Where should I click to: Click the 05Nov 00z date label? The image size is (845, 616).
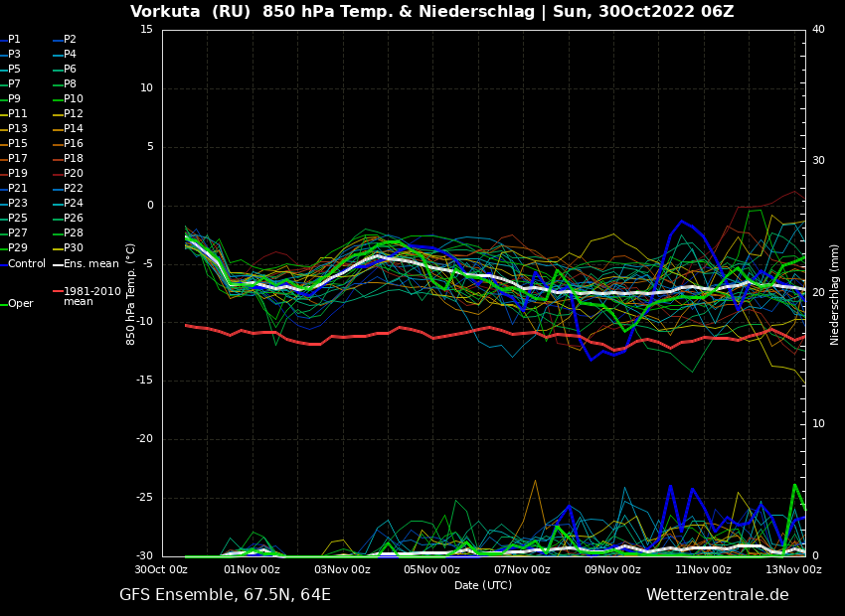[431, 570]
